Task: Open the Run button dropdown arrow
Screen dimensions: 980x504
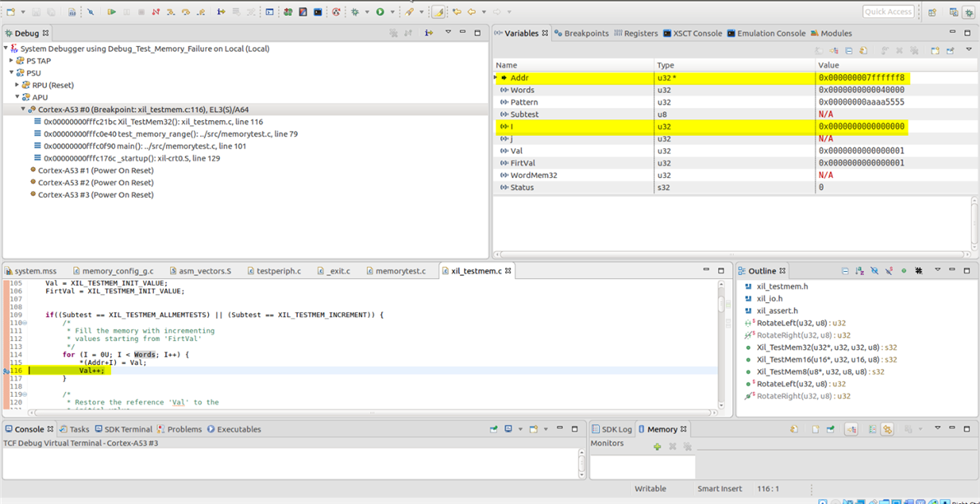Action: 391,12
